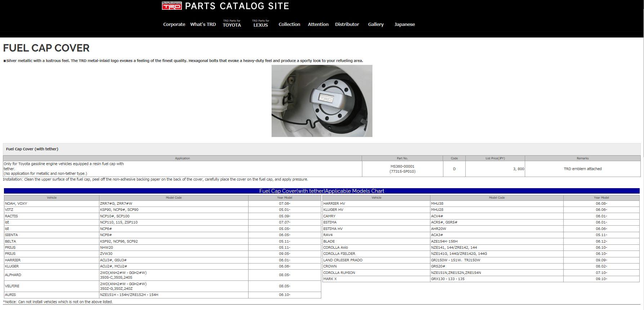This screenshot has width=644, height=310.
Task: Click model code NHW20
Action: [107, 248]
